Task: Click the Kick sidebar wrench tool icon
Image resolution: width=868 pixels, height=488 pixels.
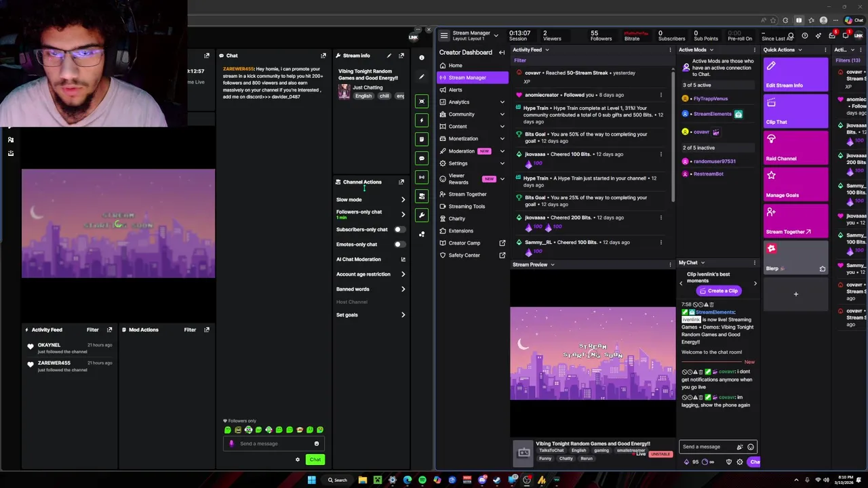Action: click(422, 216)
